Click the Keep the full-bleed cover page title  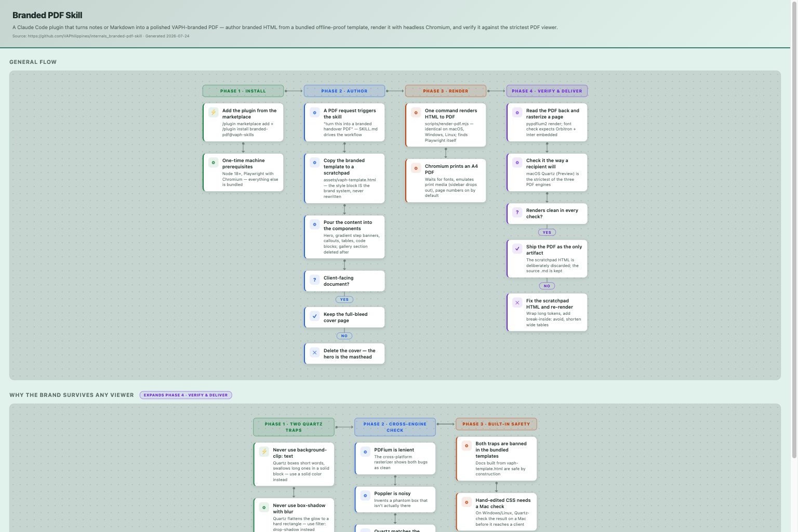(345, 317)
